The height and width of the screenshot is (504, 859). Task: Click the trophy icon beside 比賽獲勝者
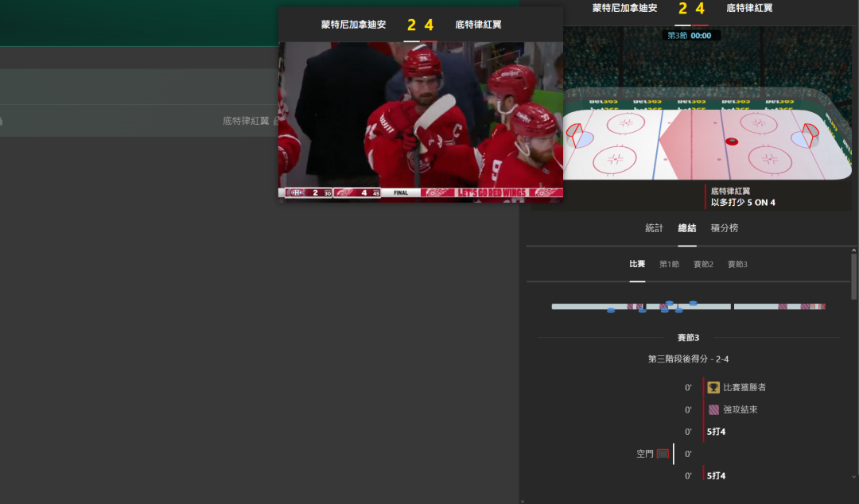pos(713,387)
